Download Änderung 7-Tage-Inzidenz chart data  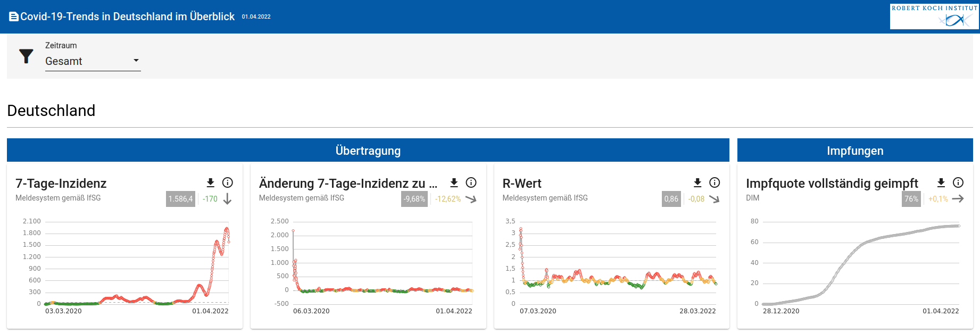(x=454, y=182)
